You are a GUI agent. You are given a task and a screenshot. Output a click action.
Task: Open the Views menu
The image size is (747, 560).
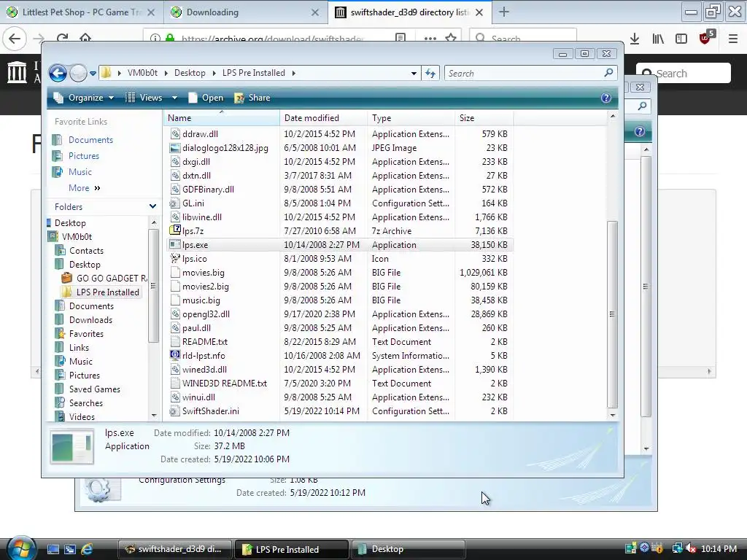pos(144,98)
